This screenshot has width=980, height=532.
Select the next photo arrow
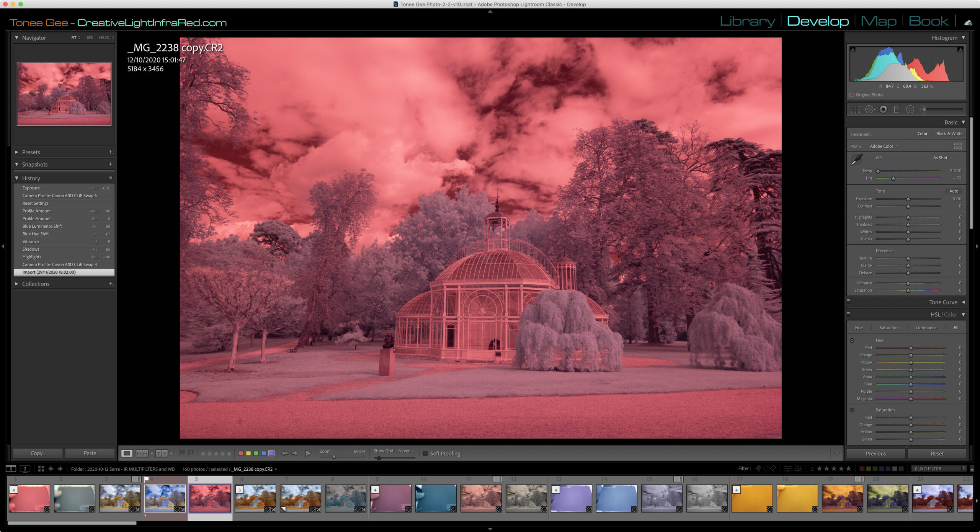294,454
